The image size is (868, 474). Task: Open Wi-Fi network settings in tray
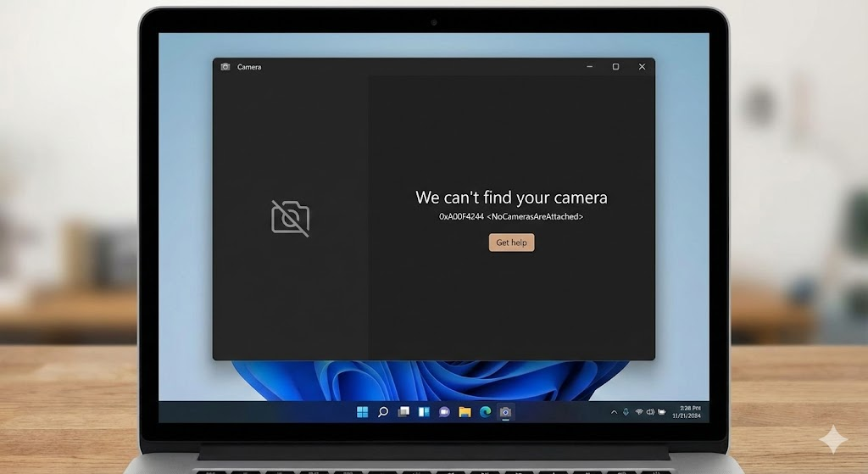pyautogui.click(x=638, y=412)
